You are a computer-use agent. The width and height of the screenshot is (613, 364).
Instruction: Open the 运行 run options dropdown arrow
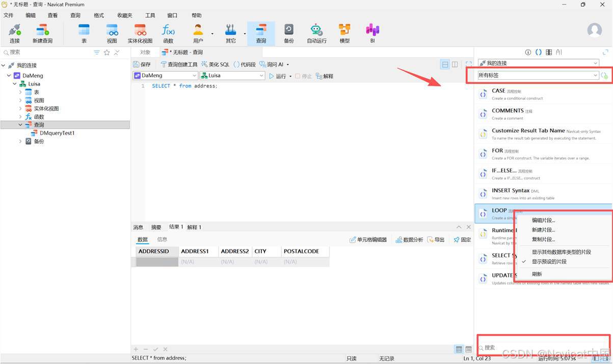click(x=290, y=76)
